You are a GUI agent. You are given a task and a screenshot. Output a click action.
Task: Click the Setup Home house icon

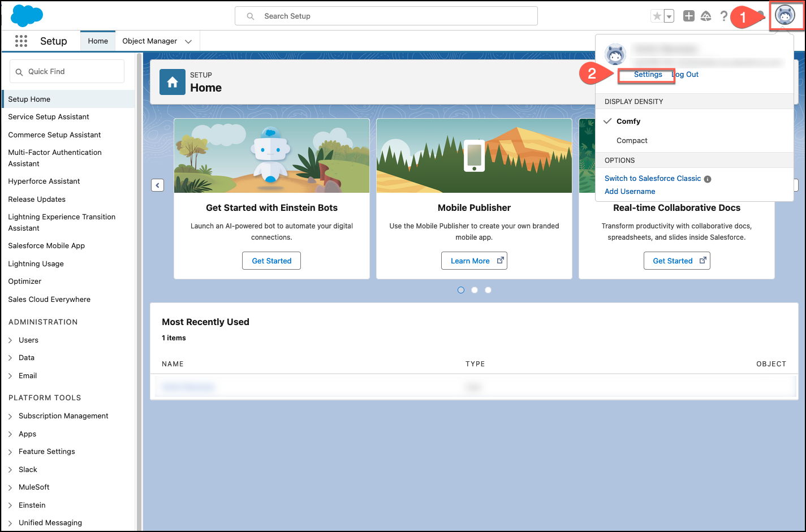coord(172,81)
